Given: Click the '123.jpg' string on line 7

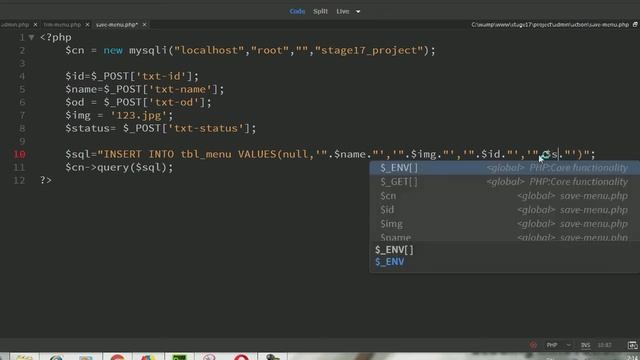Looking at the screenshot, I should (x=139, y=116).
